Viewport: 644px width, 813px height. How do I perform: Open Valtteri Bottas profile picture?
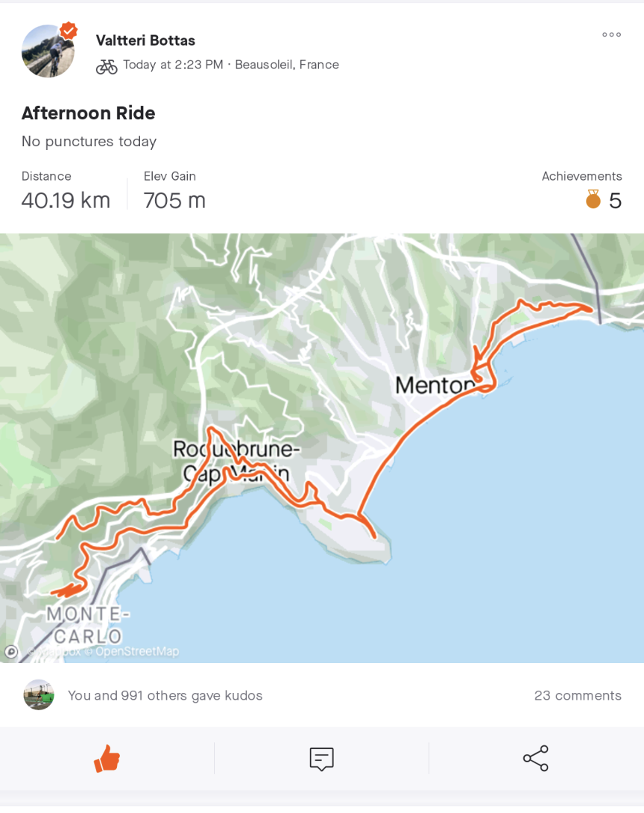click(48, 51)
